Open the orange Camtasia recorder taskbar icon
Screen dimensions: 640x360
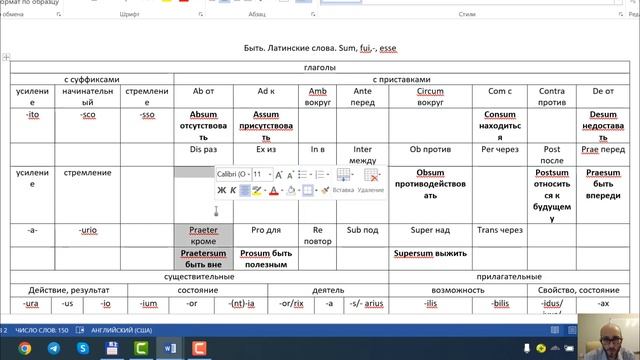click(199, 349)
